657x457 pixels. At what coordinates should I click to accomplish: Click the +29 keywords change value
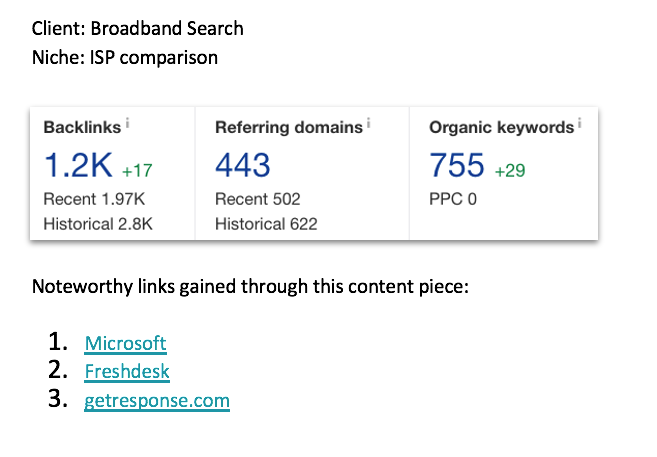point(510,170)
